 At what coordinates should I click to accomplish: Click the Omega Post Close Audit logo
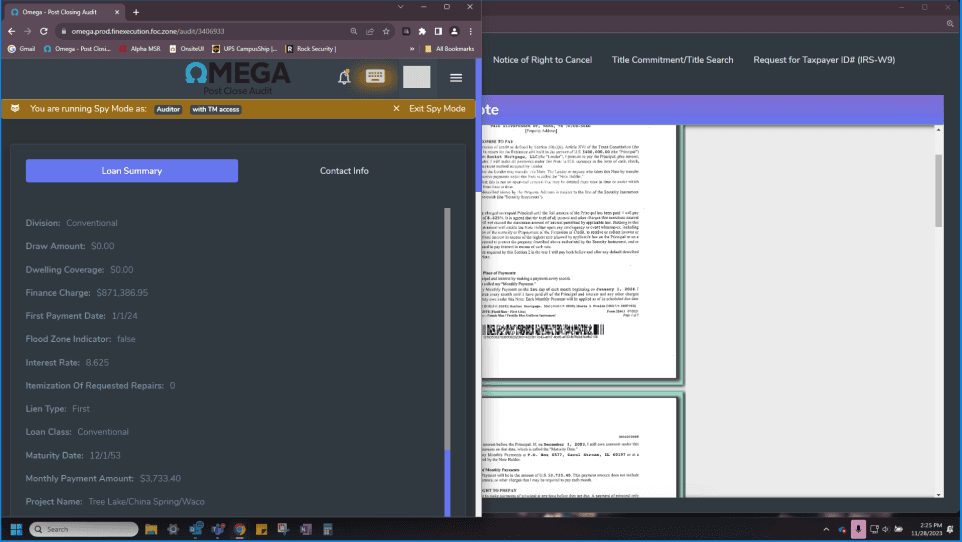237,79
